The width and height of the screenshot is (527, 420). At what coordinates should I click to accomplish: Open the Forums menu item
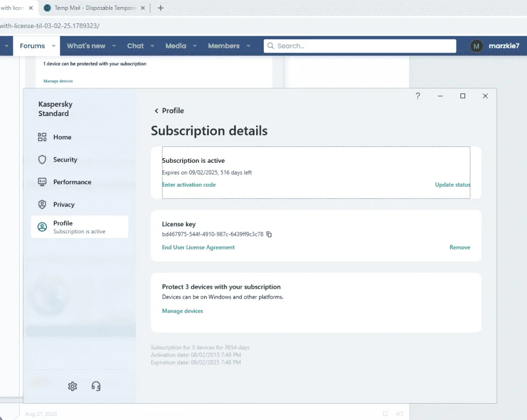32,46
